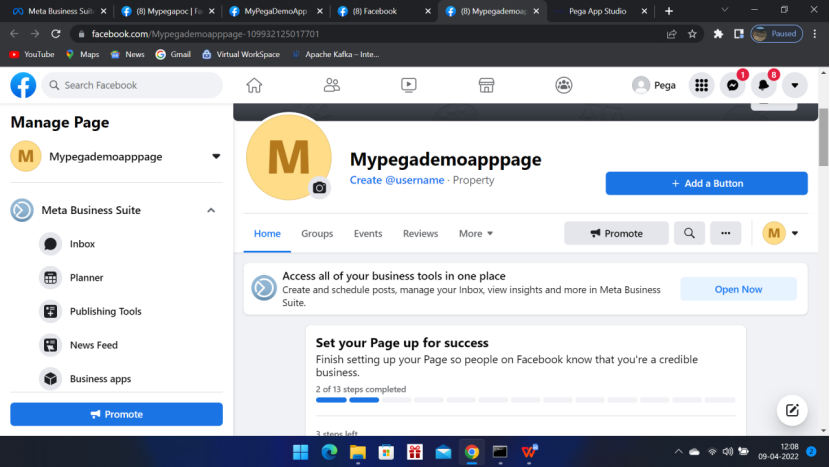
Task: Open the three-dot page options menu
Action: click(726, 234)
